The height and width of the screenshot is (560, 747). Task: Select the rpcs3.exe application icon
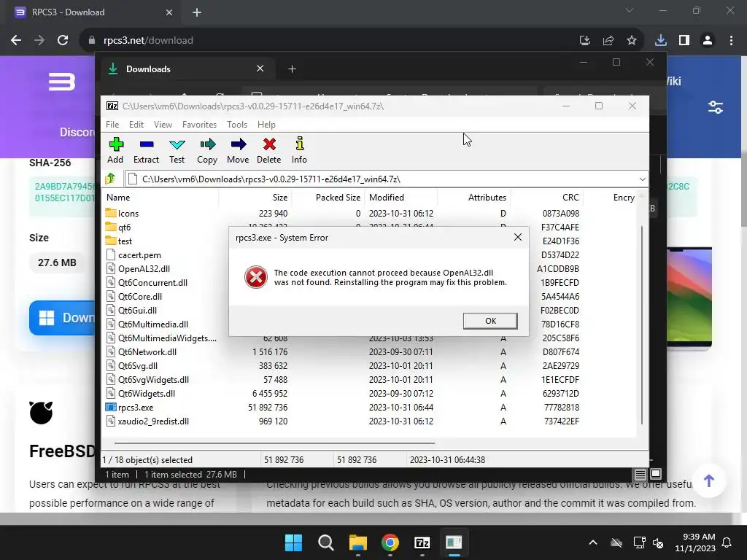(111, 407)
